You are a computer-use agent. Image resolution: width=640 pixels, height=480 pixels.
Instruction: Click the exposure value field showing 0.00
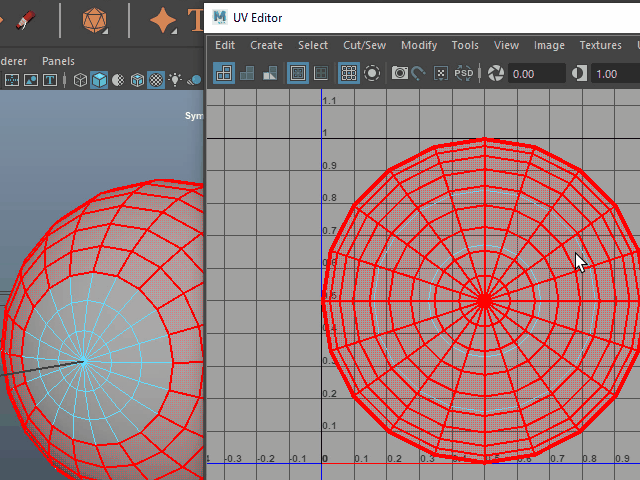coord(535,74)
